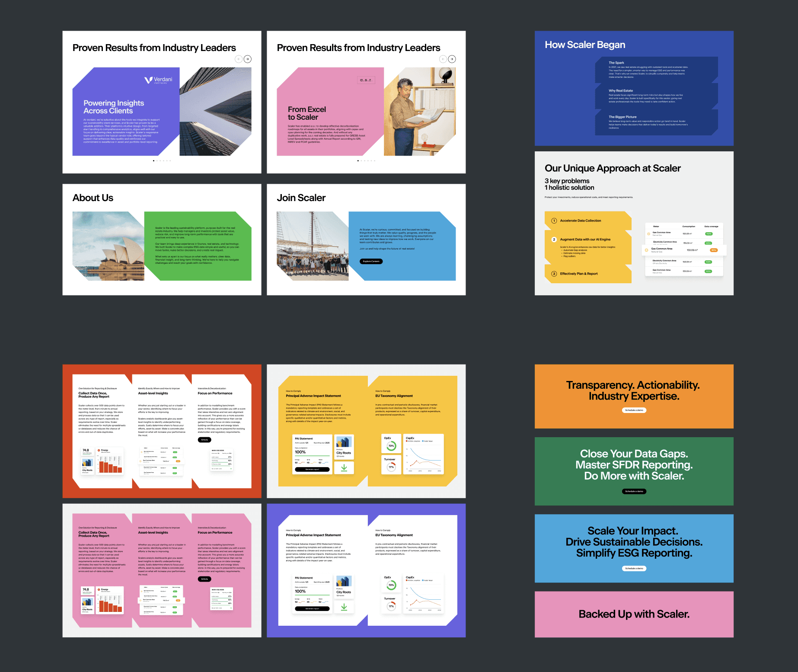Click the orange 90% data coverage badge

714,250
